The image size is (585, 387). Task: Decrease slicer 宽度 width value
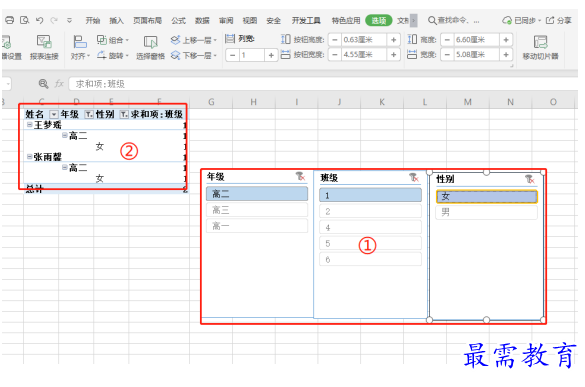click(447, 55)
